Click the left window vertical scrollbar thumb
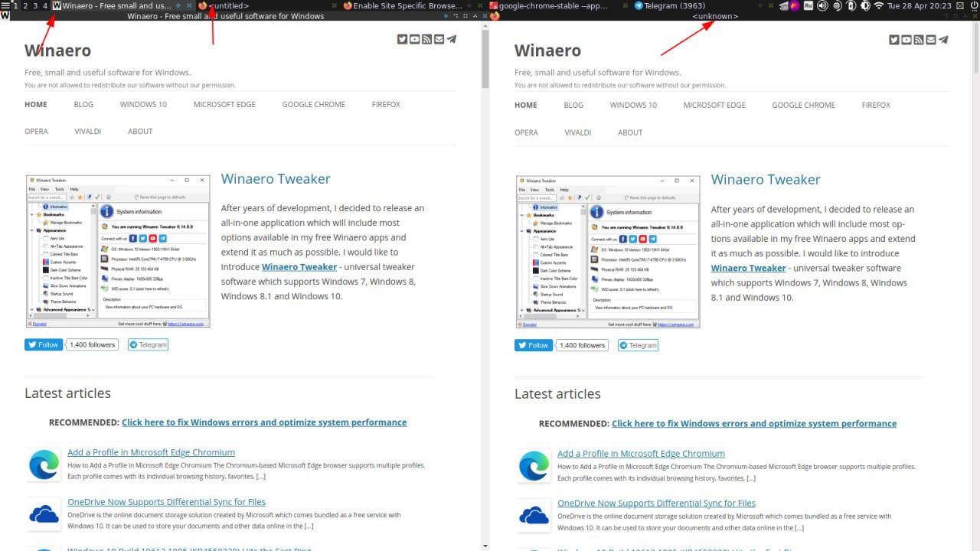980x551 pixels. [x=485, y=58]
